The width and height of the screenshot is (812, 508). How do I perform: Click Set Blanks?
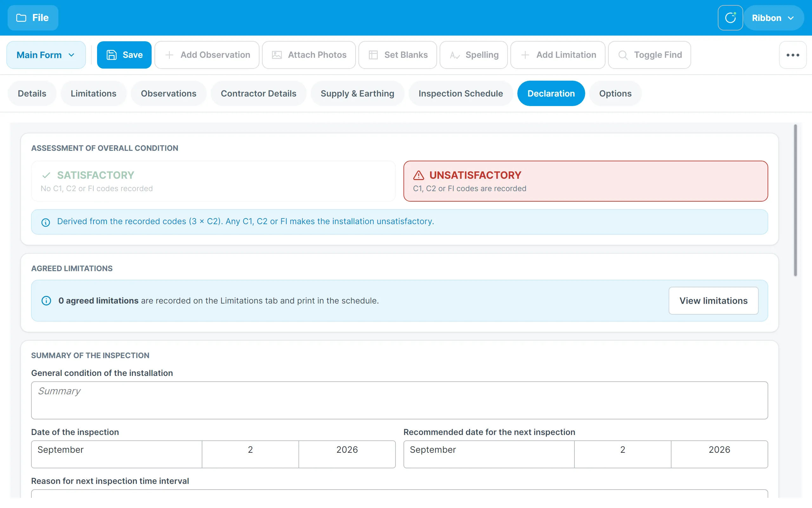398,55
